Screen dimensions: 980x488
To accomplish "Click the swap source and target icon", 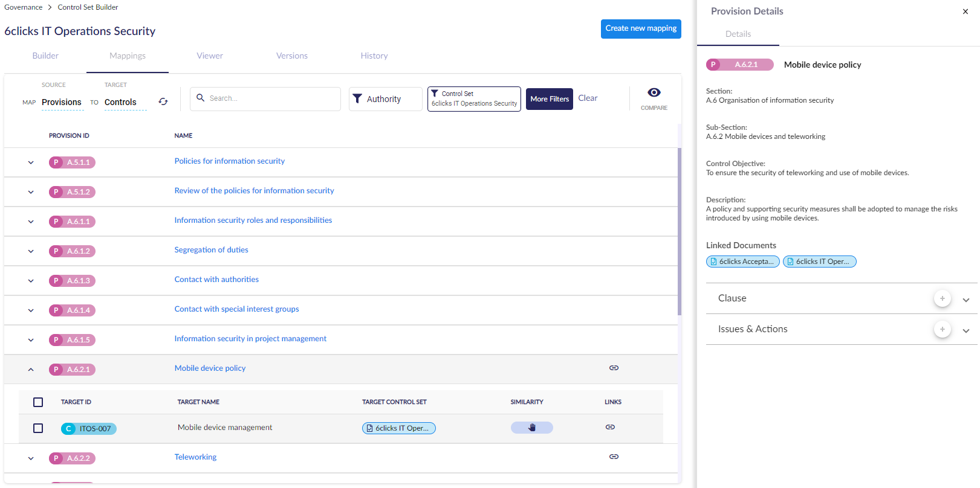I will click(x=163, y=101).
